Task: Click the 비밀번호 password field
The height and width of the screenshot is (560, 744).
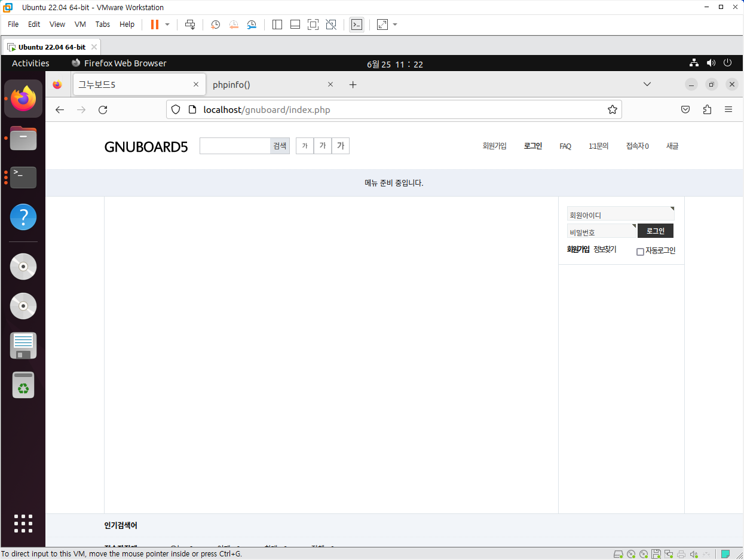Action: pyautogui.click(x=602, y=231)
